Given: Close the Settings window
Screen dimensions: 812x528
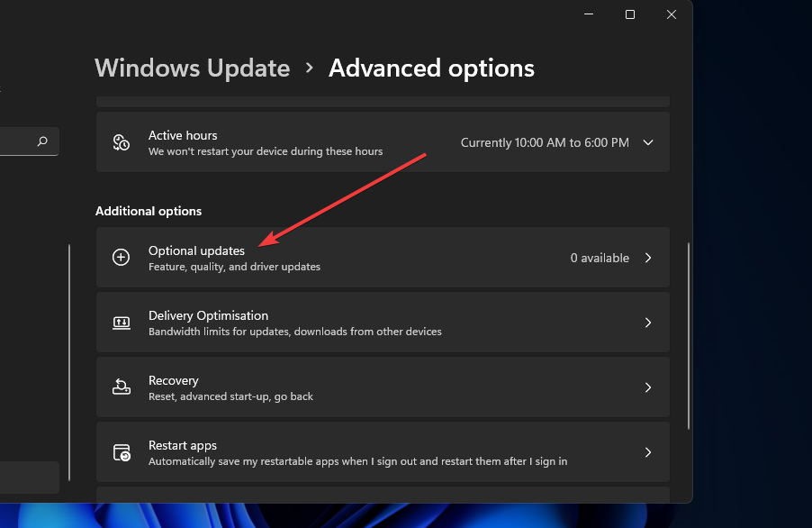Looking at the screenshot, I should click(672, 14).
